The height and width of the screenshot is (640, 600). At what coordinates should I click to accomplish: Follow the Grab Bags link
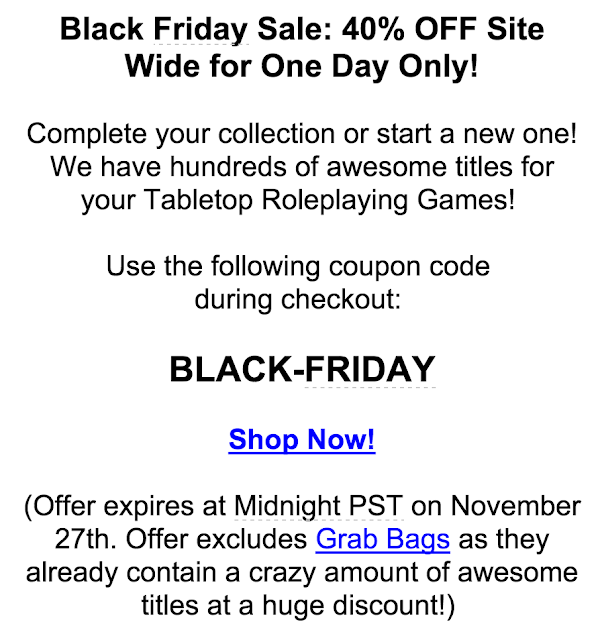coord(382,540)
